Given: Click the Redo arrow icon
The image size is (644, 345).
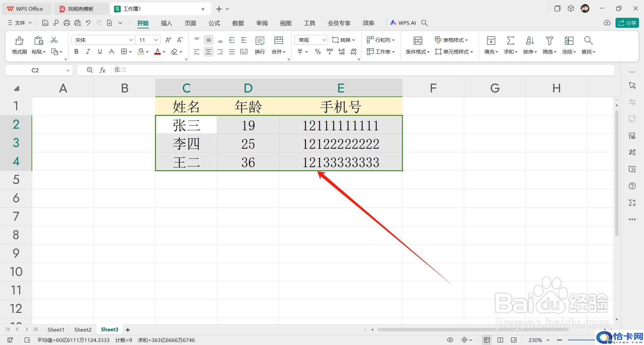Looking at the screenshot, I should [99, 23].
